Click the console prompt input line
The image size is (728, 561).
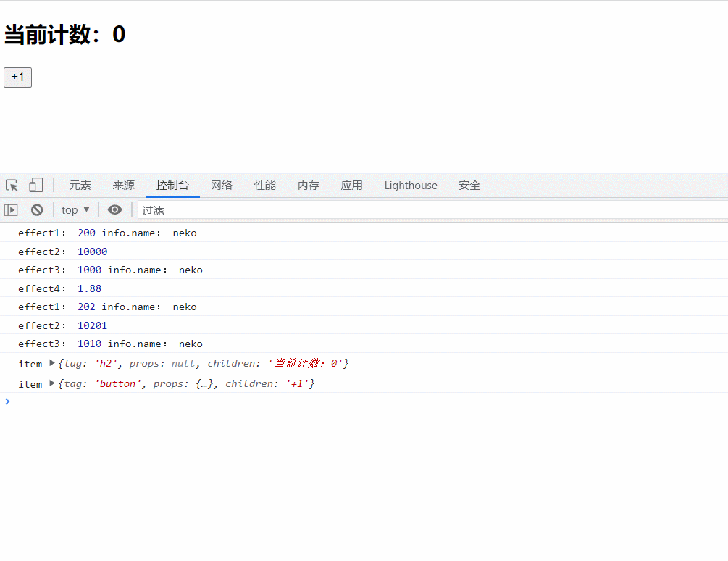pyautogui.click(x=362, y=402)
